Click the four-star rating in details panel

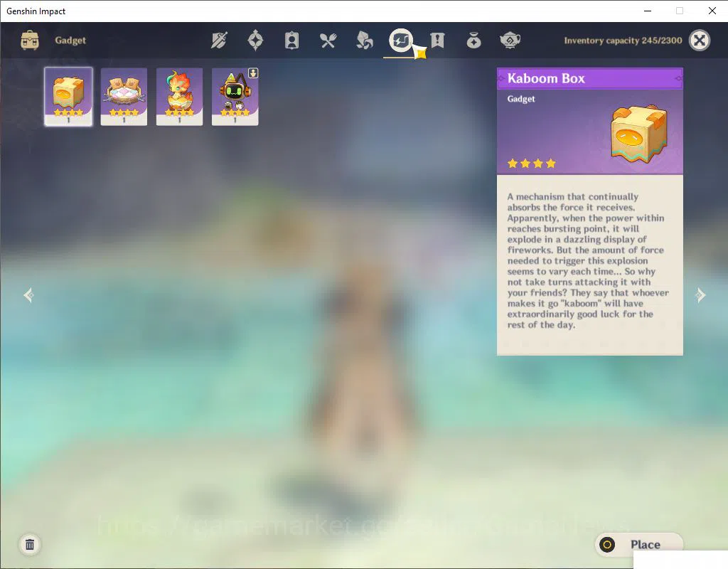coord(531,164)
